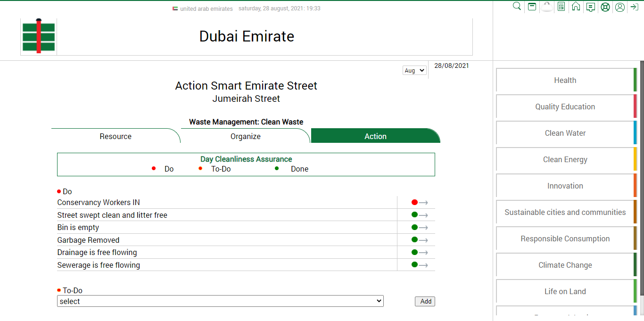
Task: Open the calculator icon
Action: [x=561, y=7]
